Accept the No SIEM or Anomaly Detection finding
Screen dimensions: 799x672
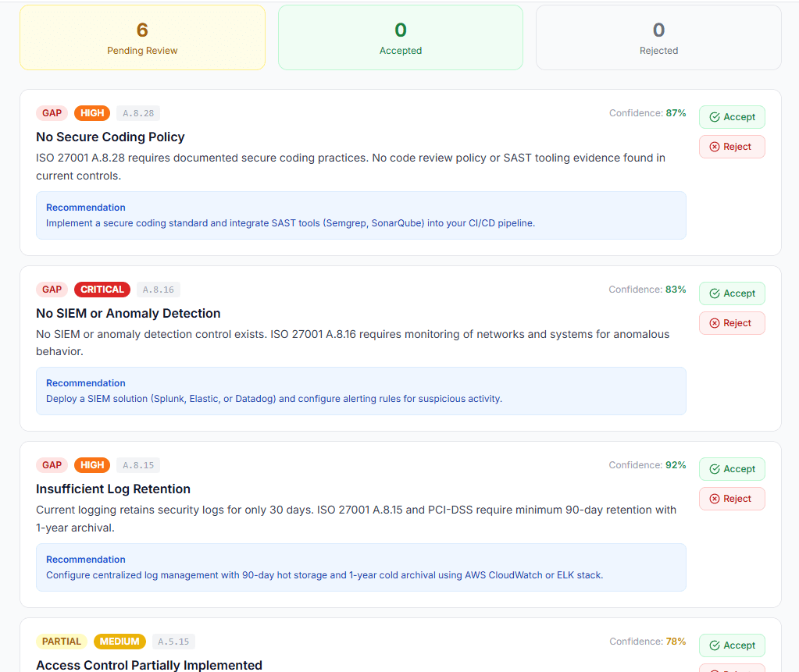click(732, 293)
